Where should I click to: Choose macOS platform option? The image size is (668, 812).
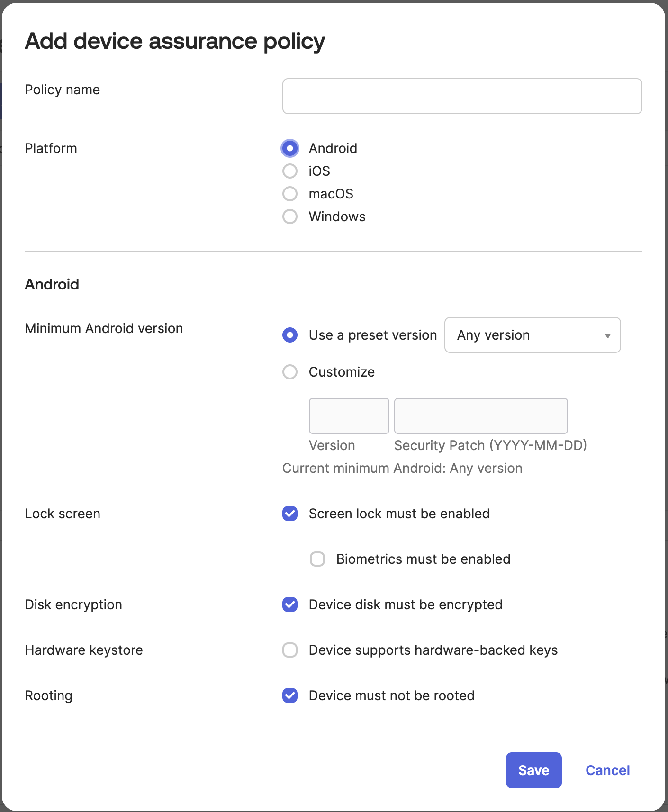(x=290, y=194)
